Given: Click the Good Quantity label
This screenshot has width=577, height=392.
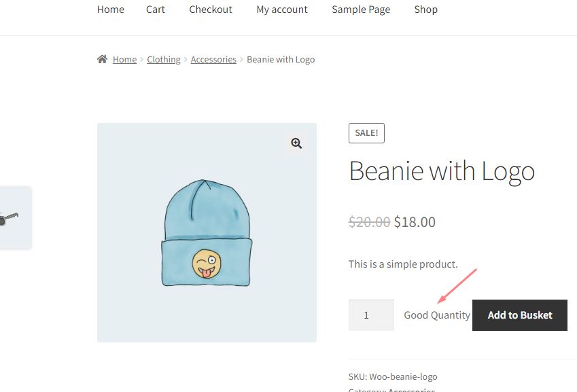Looking at the screenshot, I should click(437, 315).
